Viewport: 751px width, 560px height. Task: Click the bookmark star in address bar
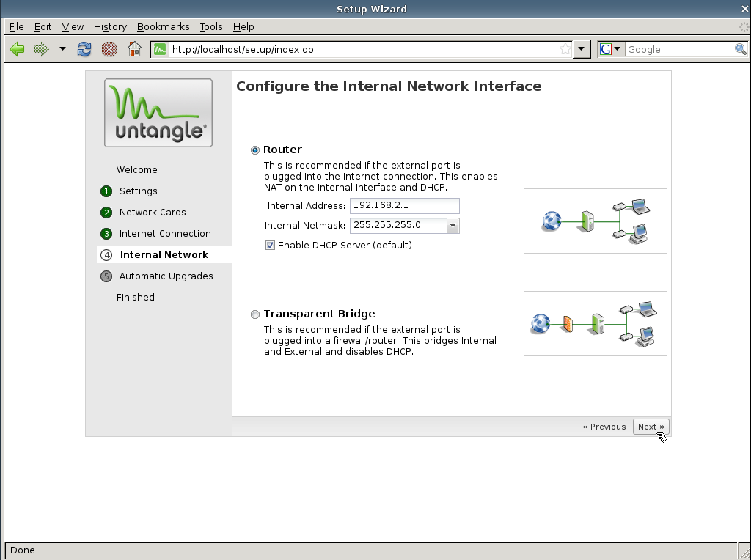565,49
